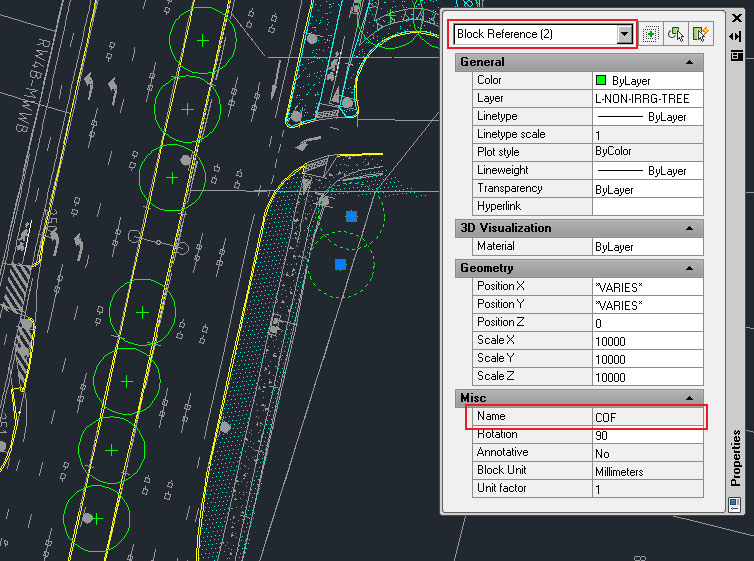
Task: Close the Properties palette with X
Action: 735,17
